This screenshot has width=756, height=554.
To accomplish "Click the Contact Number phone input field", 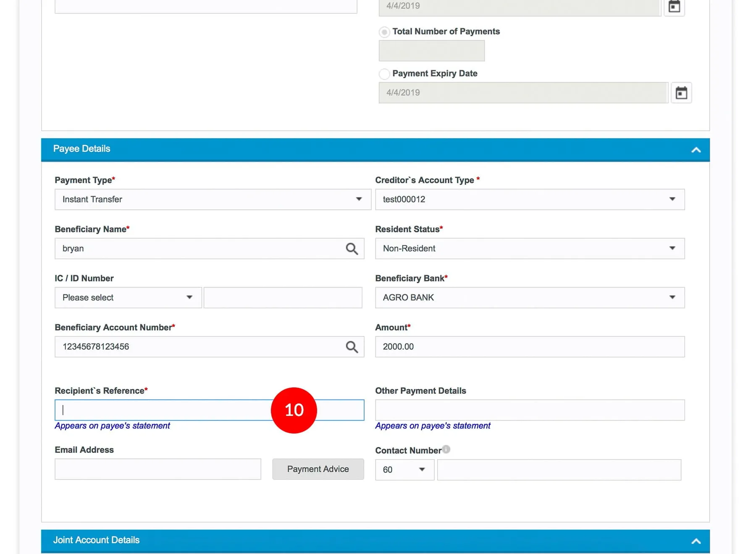I will tap(559, 470).
